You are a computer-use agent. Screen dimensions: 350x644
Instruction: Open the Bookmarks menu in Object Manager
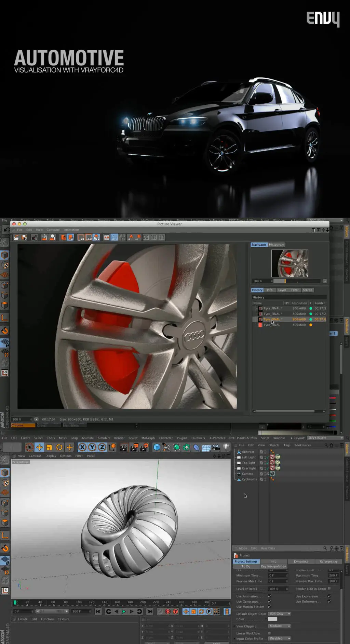click(x=302, y=445)
